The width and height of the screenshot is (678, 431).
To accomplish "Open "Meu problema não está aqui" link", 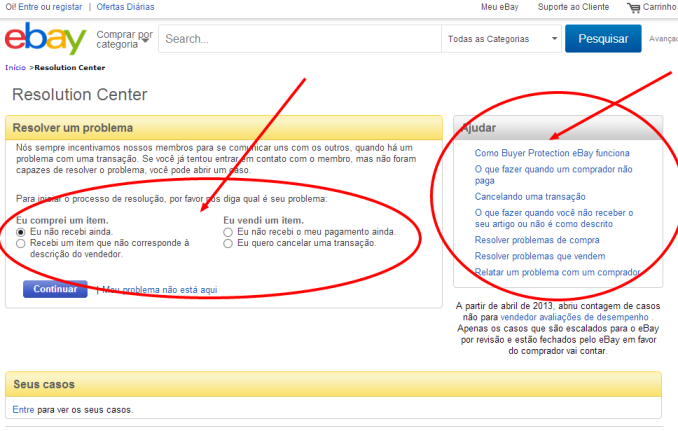I will tap(160, 290).
